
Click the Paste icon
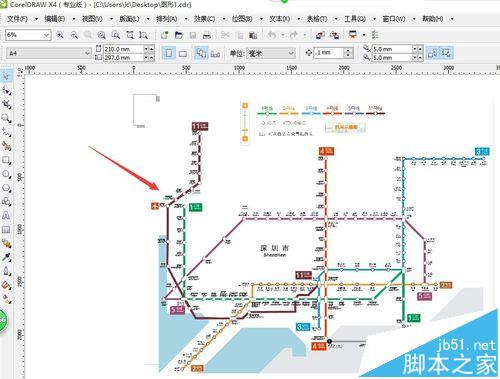click(x=253, y=35)
